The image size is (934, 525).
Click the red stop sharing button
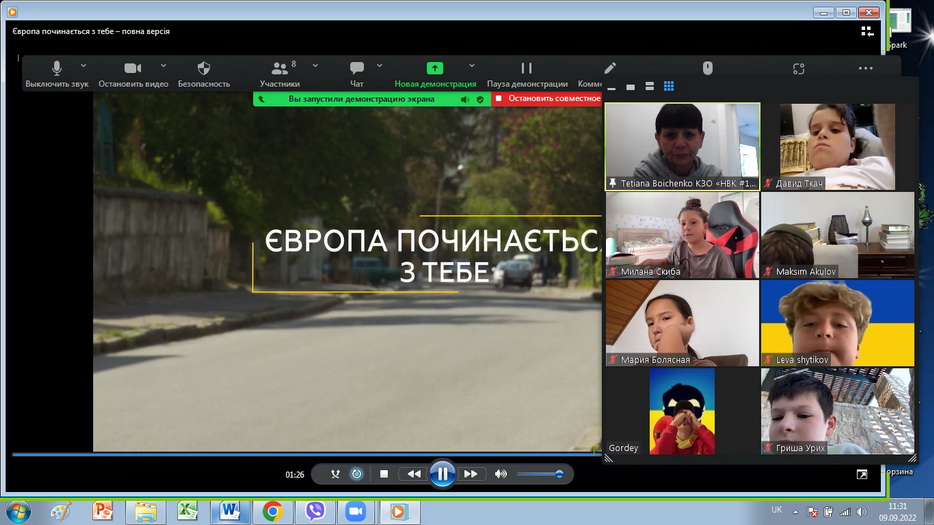pos(548,99)
